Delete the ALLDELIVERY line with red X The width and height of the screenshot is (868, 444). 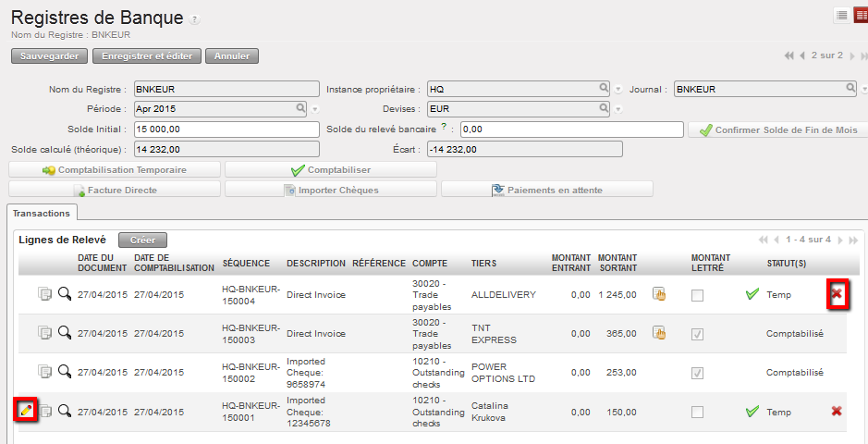click(837, 294)
